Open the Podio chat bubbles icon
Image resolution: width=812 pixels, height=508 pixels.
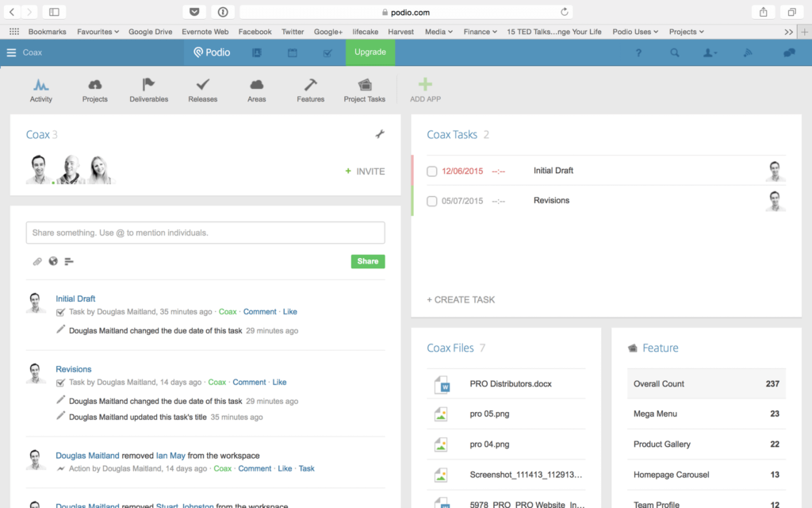pyautogui.click(x=789, y=53)
